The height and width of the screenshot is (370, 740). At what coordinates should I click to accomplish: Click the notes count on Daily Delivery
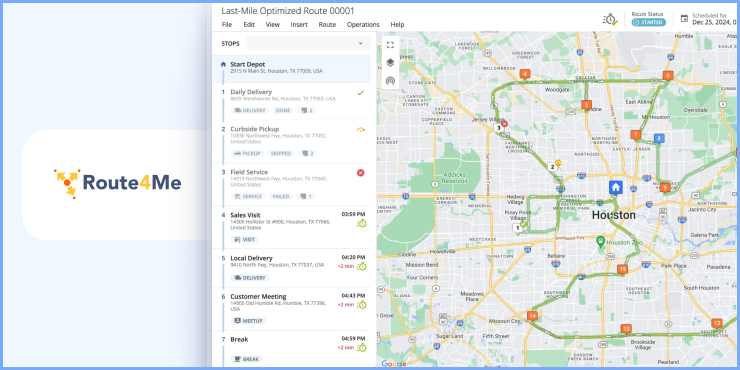point(307,110)
